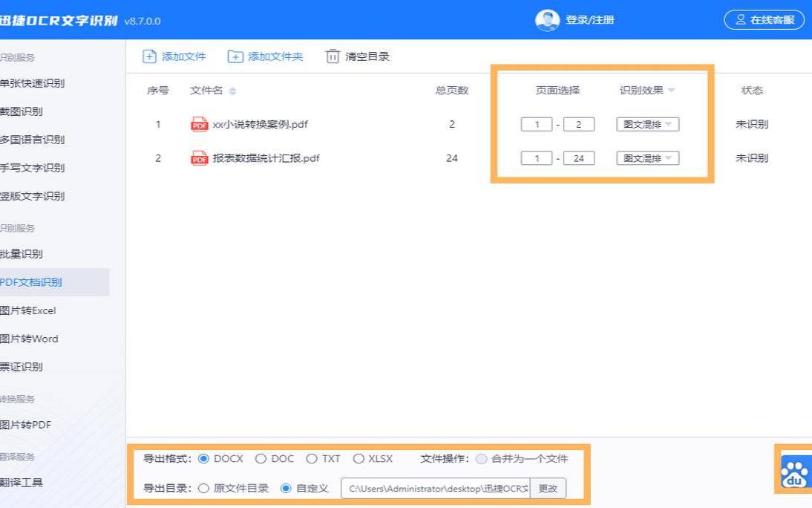The height and width of the screenshot is (508, 812).
Task: Select 原文件目录 as export directory
Action: 203,488
